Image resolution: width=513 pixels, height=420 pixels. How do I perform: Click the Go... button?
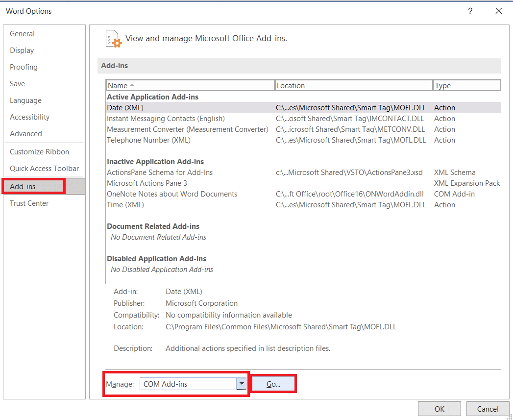[273, 384]
